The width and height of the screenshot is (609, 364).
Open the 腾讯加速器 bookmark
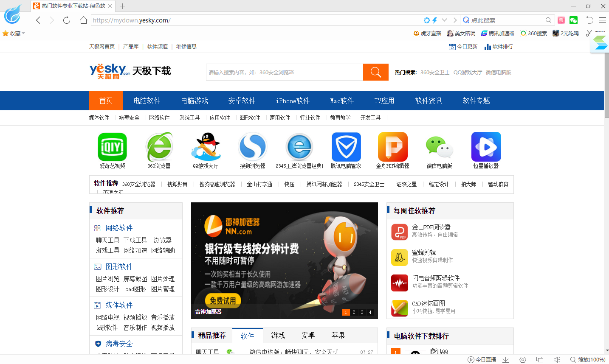497,33
